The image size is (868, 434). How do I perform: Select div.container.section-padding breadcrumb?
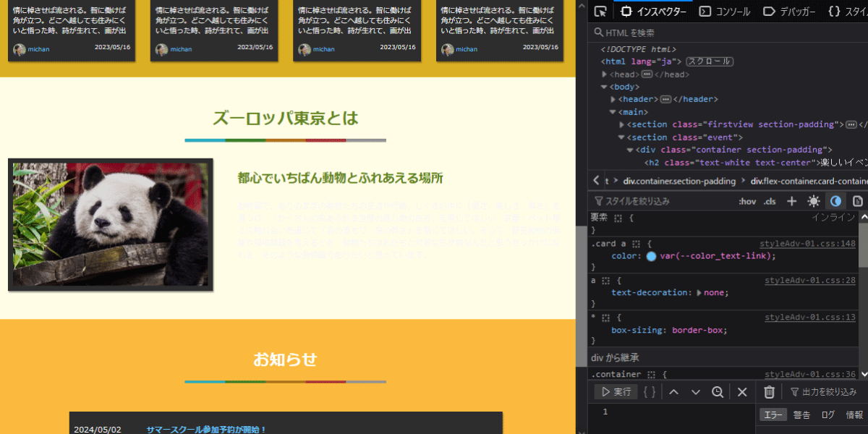679,181
